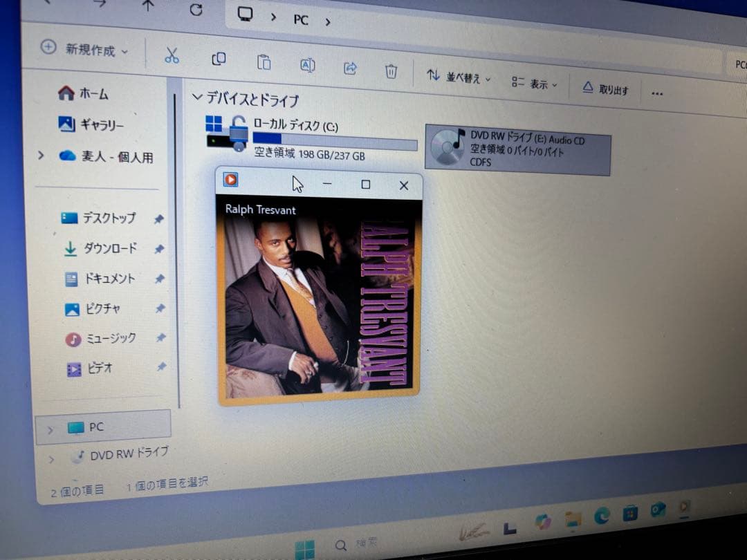The width and height of the screenshot is (747, 560).
Task: Expand chevron before PC in breadcrumb
Action: click(273, 17)
